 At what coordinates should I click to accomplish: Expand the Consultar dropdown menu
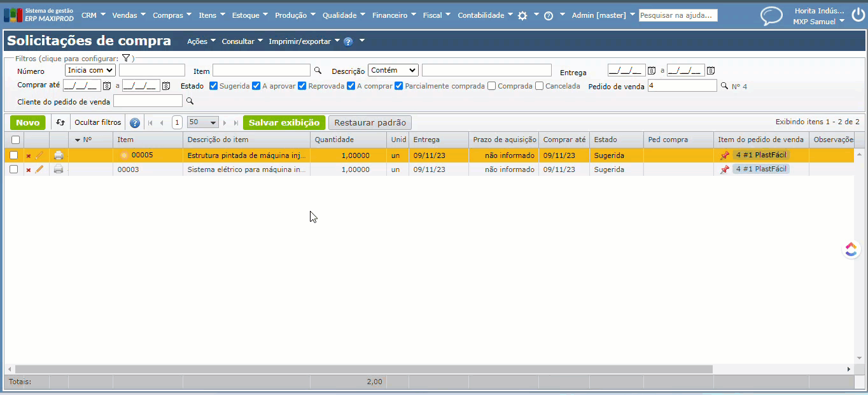(242, 41)
